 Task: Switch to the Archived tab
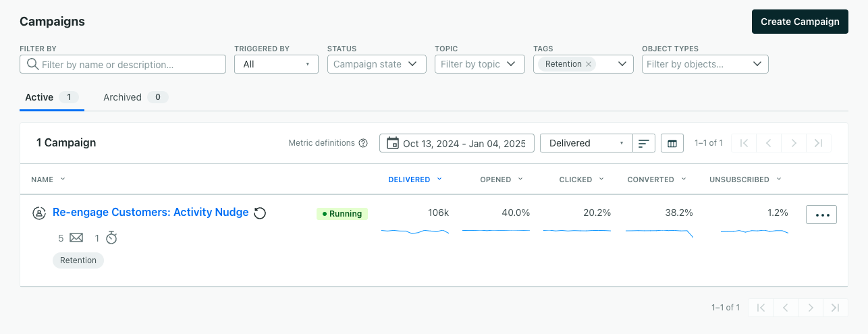(x=134, y=97)
